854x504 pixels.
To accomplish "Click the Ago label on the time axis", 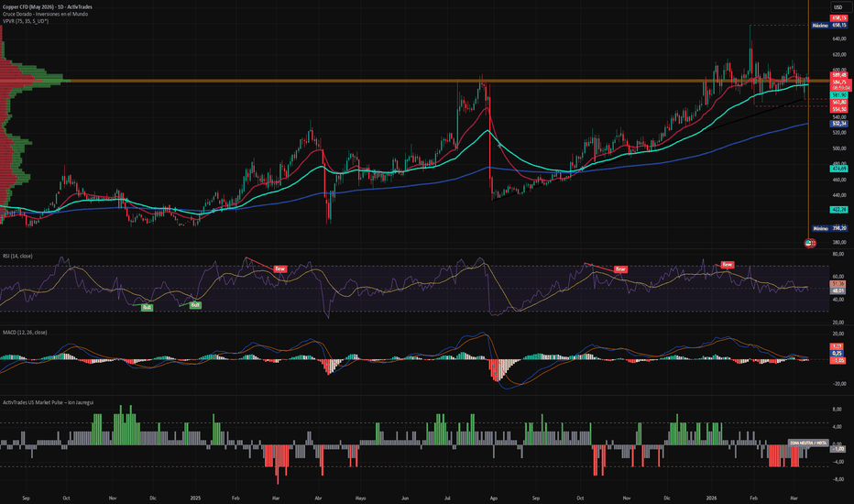I will tap(494, 498).
